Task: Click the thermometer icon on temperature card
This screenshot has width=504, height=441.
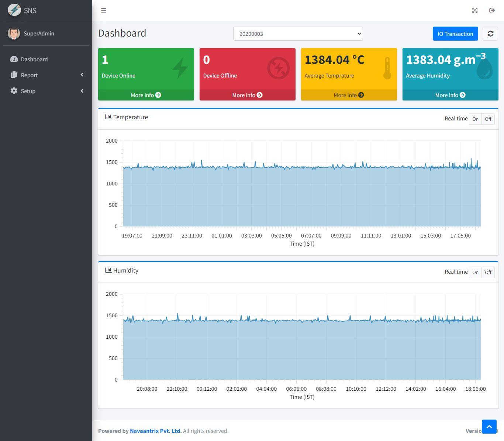Action: tap(387, 68)
